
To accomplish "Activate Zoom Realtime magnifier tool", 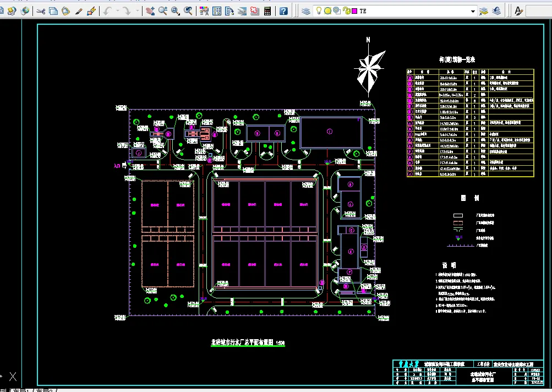I will click(x=163, y=11).
